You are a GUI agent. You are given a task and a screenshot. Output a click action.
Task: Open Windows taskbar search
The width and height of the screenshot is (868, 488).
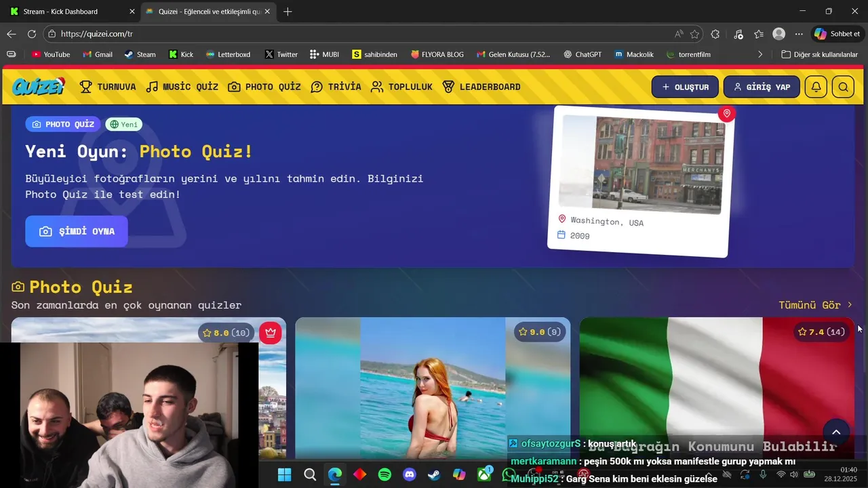310,474
